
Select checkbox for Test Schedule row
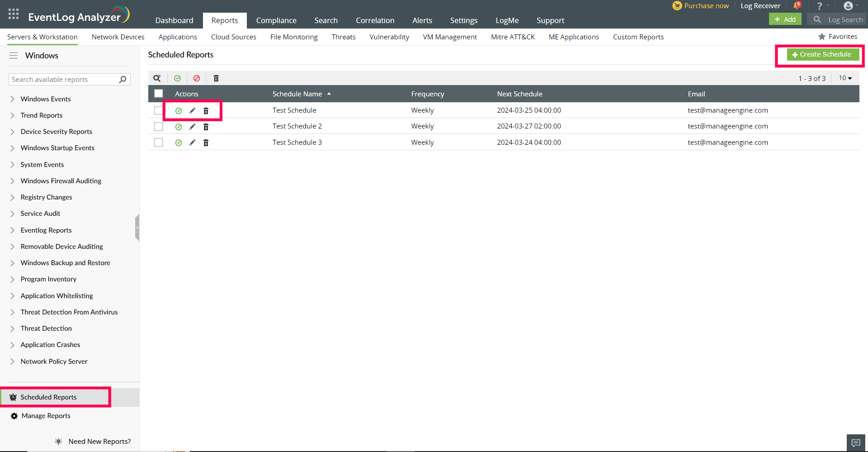(x=159, y=110)
